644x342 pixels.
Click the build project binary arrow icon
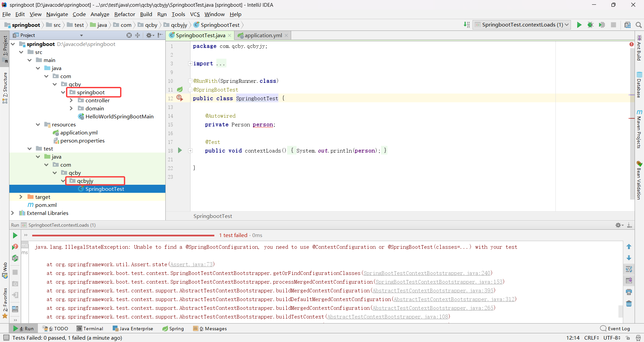[x=467, y=25]
